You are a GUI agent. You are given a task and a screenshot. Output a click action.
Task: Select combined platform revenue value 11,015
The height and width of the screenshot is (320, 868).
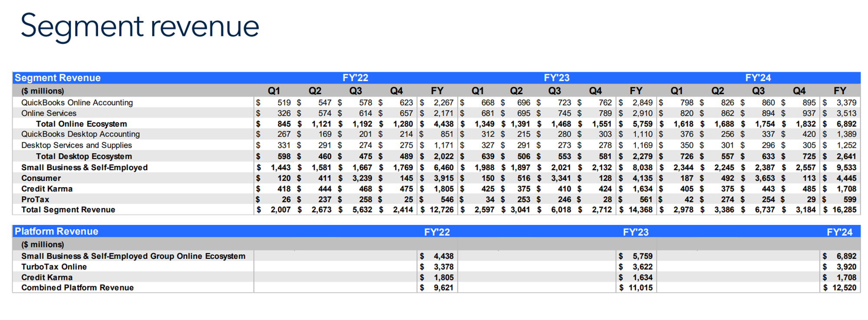coord(641,287)
